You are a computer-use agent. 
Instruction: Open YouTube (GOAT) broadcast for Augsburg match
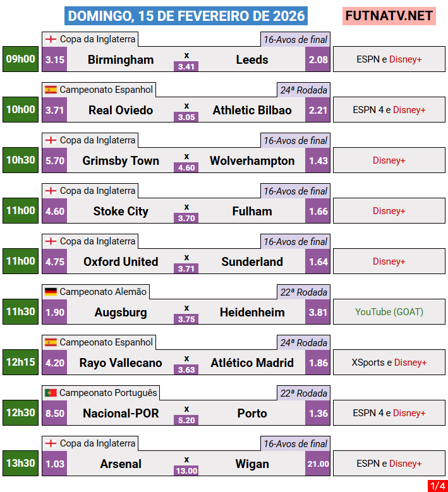389,312
